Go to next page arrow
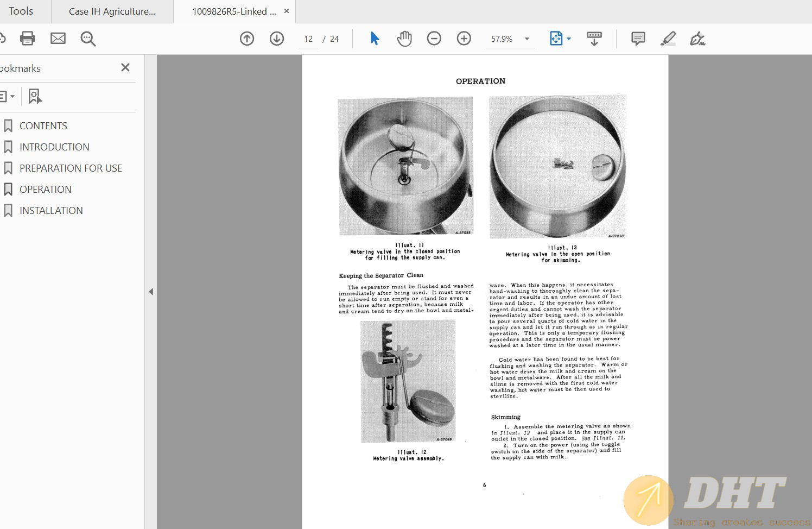The image size is (812, 529). [277, 39]
